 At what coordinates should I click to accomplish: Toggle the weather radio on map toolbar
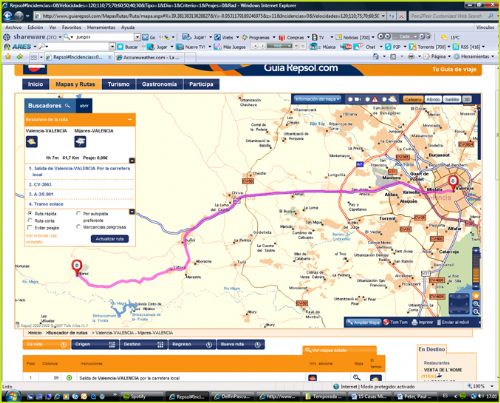click(384, 99)
